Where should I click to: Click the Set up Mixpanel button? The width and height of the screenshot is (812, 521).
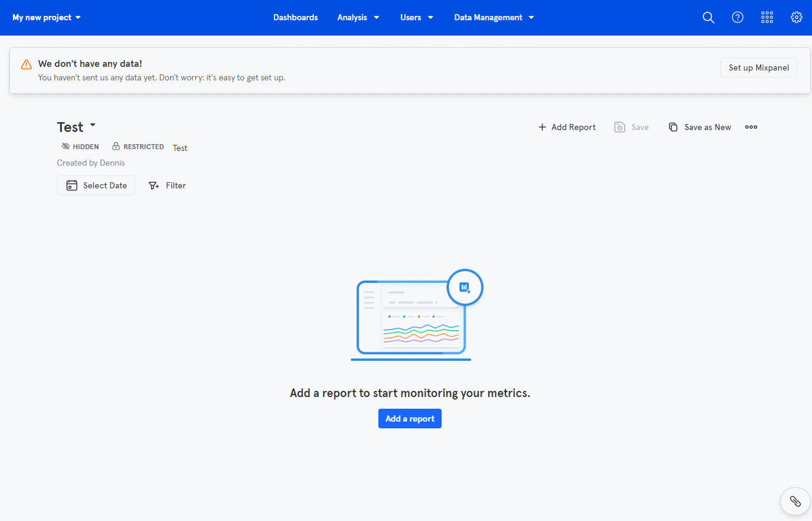[759, 68]
